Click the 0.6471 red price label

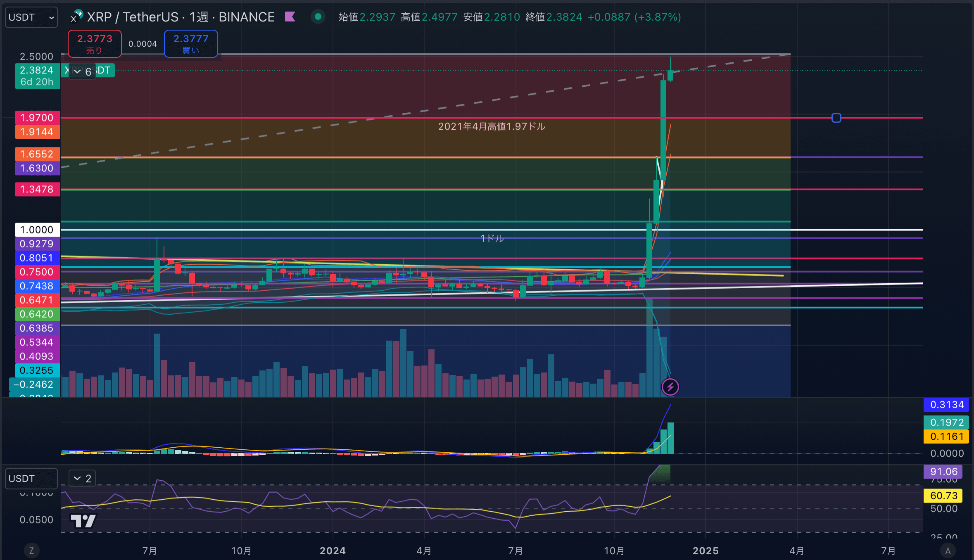37,300
